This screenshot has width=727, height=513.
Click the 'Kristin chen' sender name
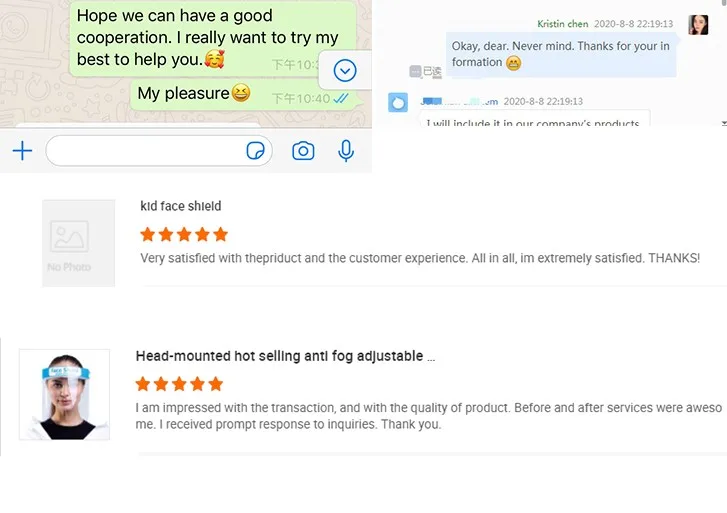tap(563, 24)
